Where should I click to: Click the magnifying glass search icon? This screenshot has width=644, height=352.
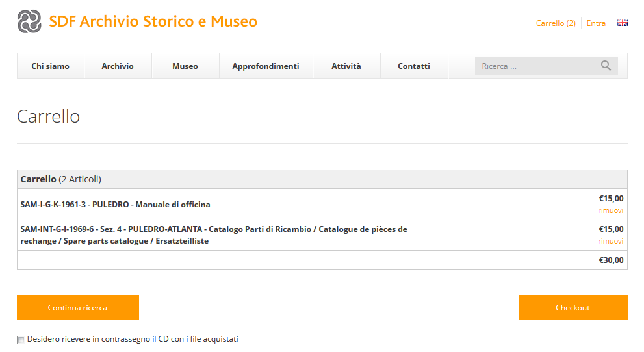coord(606,66)
